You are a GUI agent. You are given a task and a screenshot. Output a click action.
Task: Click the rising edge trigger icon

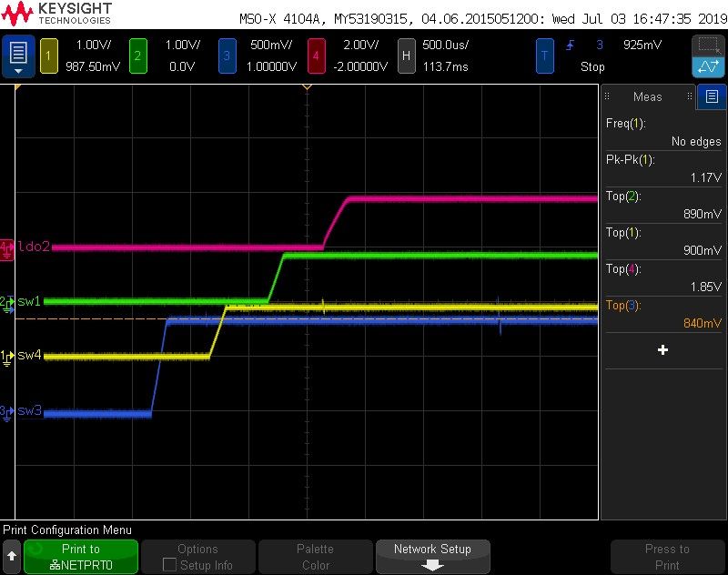[x=571, y=45]
